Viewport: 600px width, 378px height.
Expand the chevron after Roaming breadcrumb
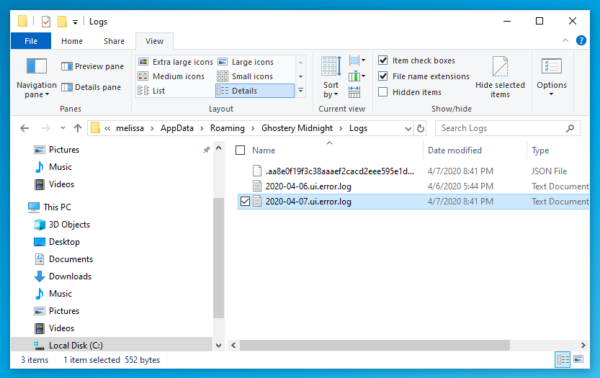[253, 129]
